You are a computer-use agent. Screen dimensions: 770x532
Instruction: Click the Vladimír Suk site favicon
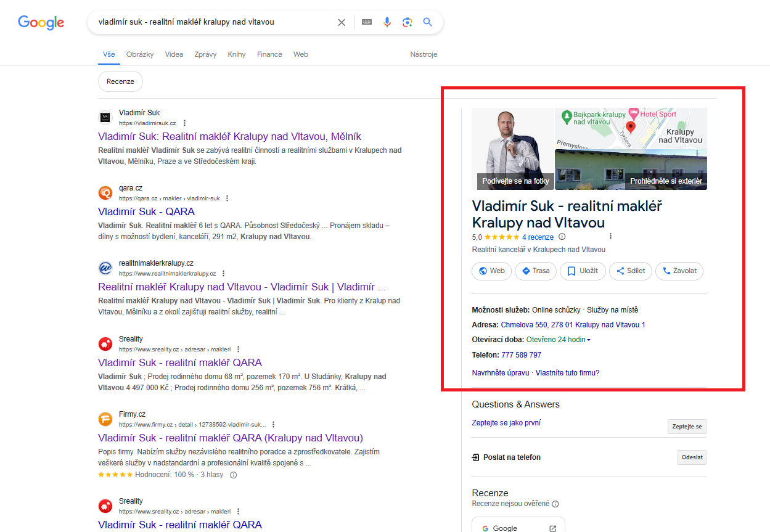tap(105, 118)
